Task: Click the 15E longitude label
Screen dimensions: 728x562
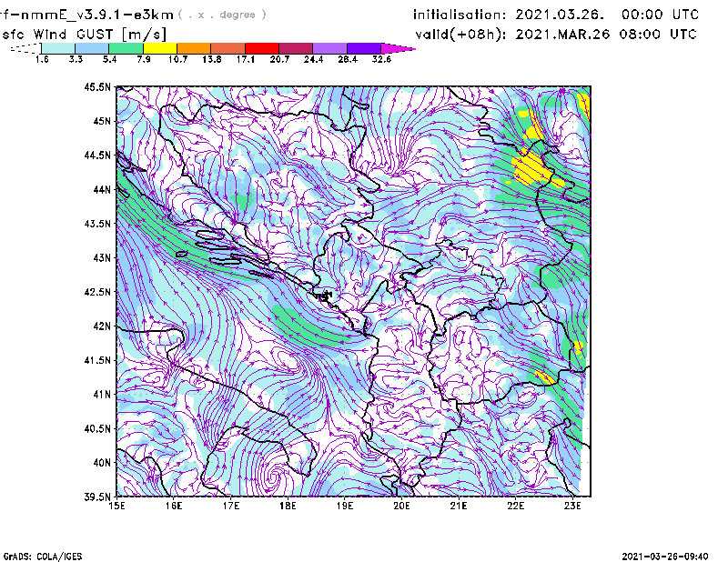Action: point(116,506)
